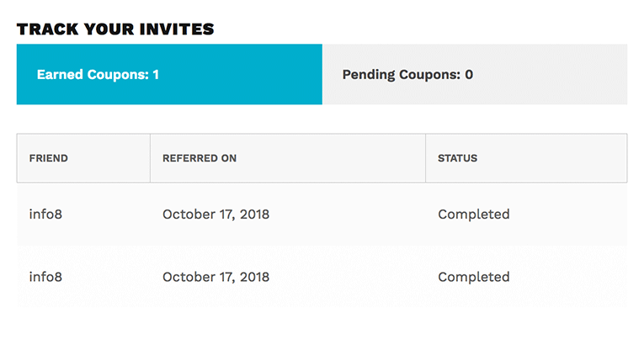Click the REFERRED ON column header

click(200, 158)
